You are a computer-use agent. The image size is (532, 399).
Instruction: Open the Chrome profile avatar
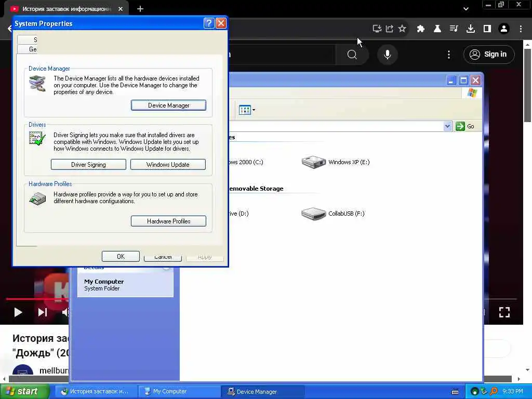click(504, 29)
